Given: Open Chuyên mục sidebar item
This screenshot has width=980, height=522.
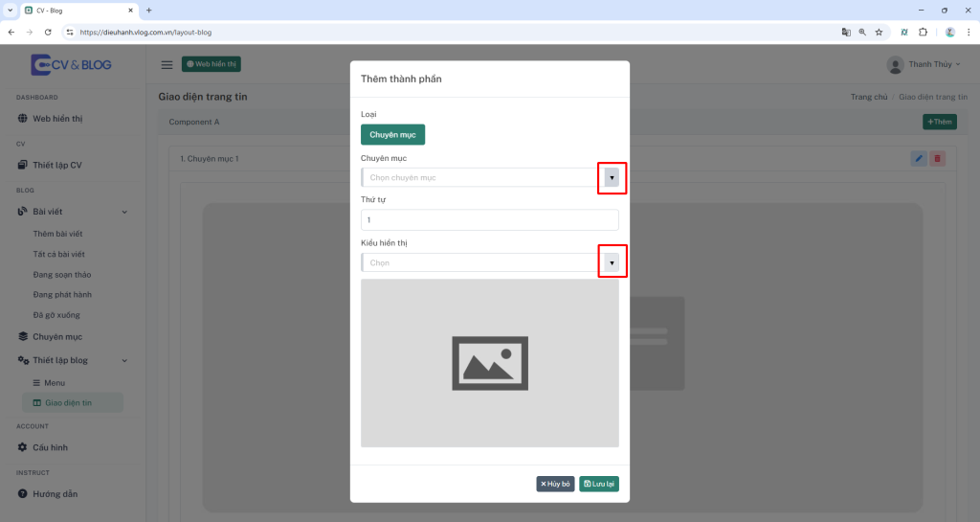Looking at the screenshot, I should tap(57, 336).
